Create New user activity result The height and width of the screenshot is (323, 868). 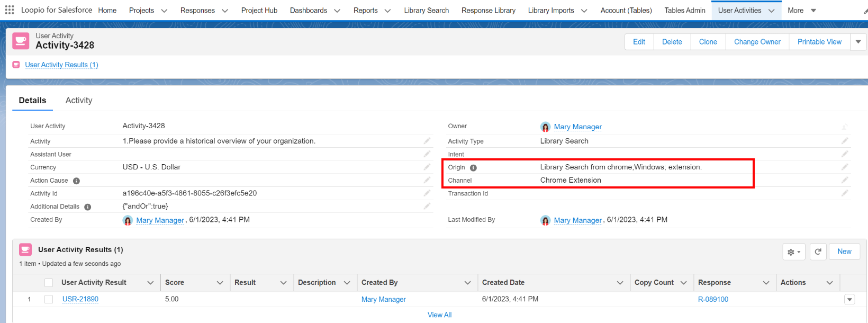tap(845, 252)
